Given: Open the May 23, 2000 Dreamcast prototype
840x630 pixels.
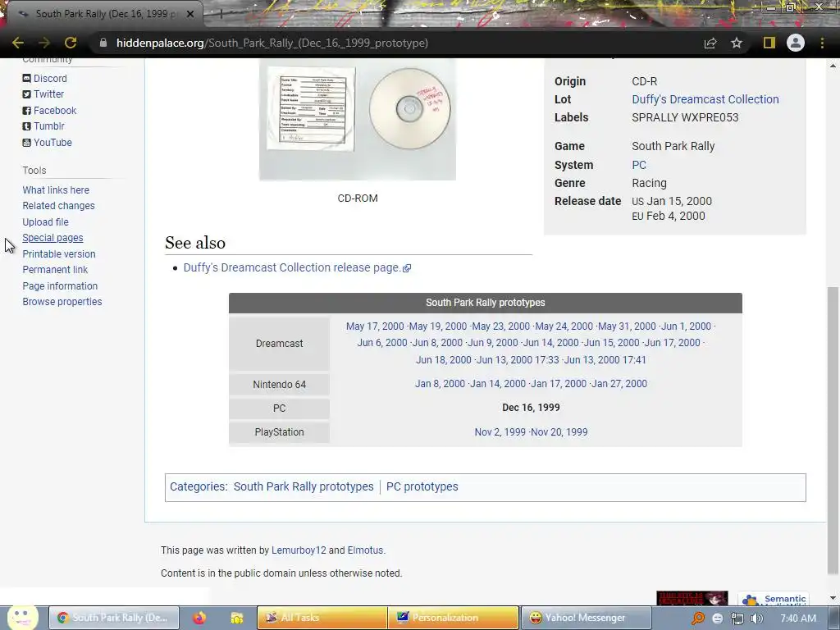Looking at the screenshot, I should (x=501, y=326).
